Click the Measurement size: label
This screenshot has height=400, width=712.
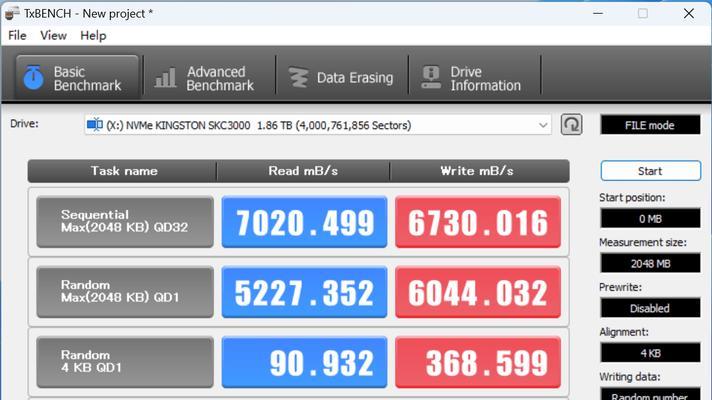[x=643, y=242]
